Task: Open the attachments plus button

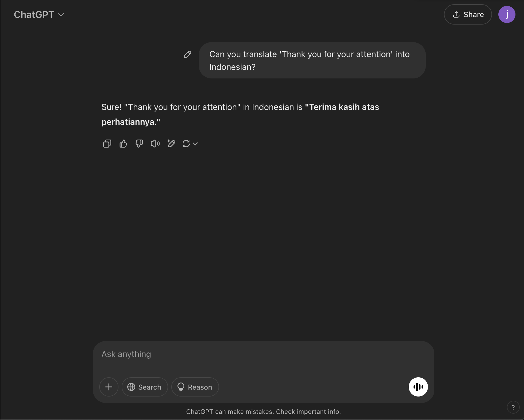Action: [x=109, y=387]
